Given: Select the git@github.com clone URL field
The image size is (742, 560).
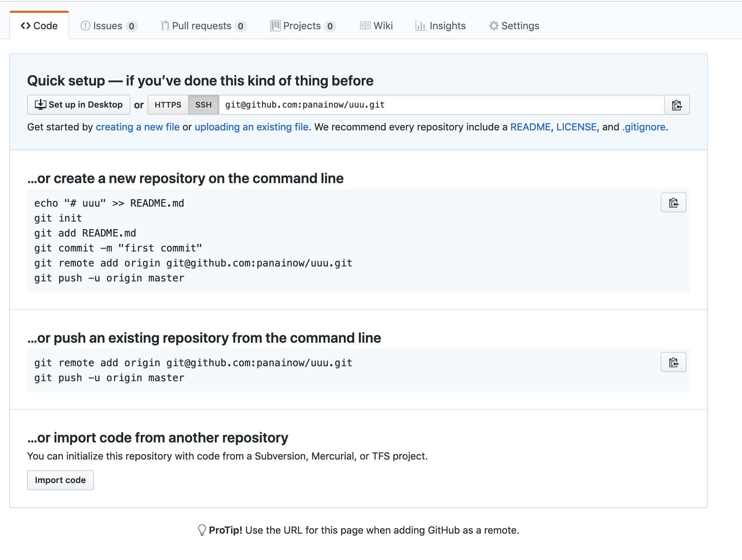Looking at the screenshot, I should coord(442,105).
